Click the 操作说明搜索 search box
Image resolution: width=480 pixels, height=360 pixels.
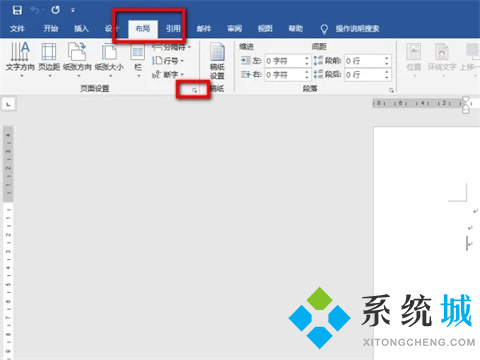point(357,29)
